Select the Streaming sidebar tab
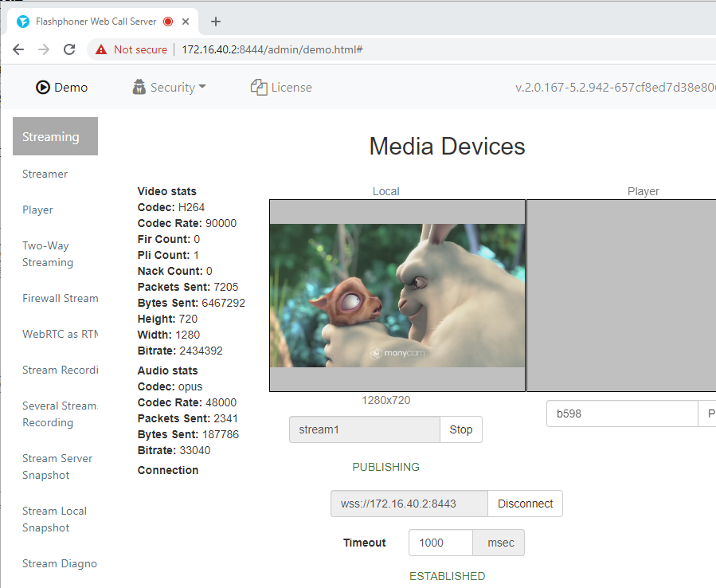The image size is (716, 588). [x=55, y=136]
